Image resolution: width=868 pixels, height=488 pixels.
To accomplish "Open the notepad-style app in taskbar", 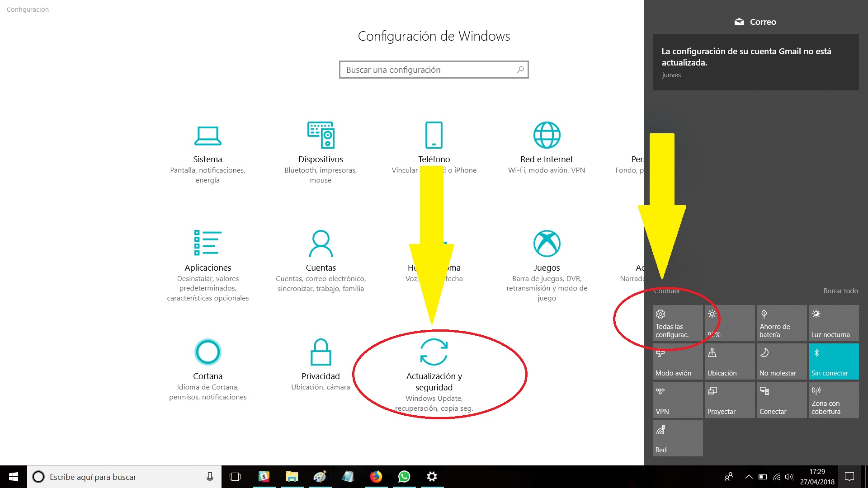I will point(348,477).
